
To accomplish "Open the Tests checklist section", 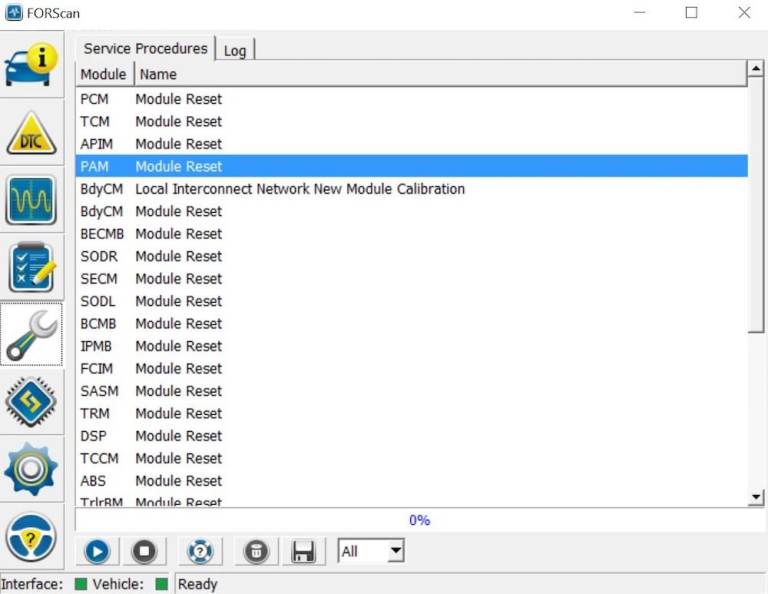I will point(32,267).
